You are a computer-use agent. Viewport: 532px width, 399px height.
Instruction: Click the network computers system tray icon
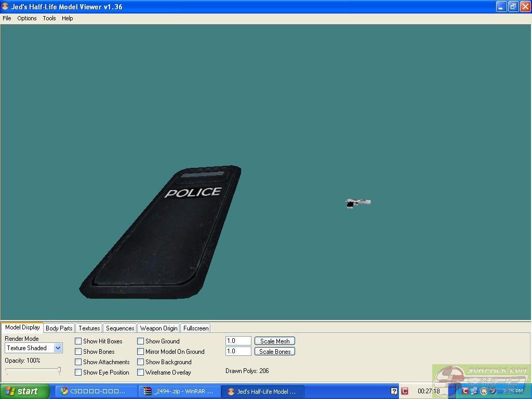[x=474, y=391]
